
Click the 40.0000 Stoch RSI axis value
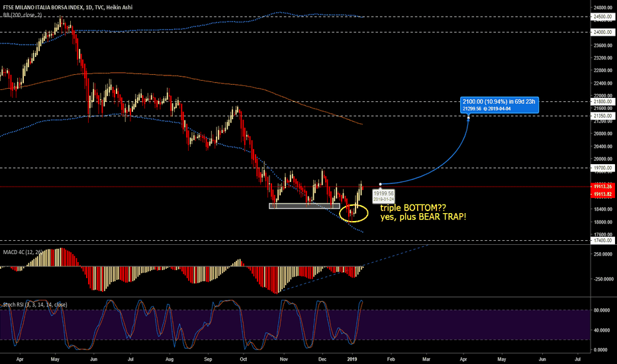(x=602, y=330)
